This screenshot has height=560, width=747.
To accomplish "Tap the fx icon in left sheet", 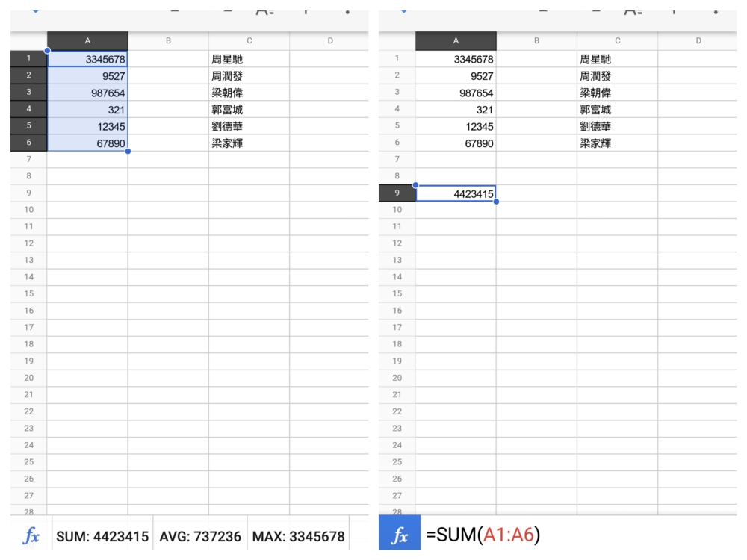I will pos(31,535).
